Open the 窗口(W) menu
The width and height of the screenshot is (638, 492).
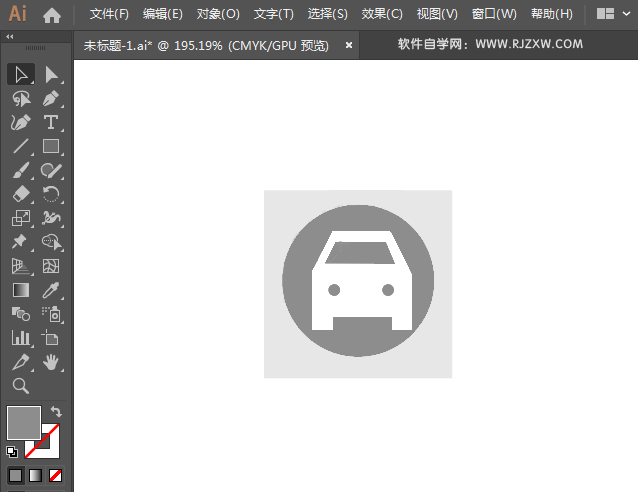494,14
